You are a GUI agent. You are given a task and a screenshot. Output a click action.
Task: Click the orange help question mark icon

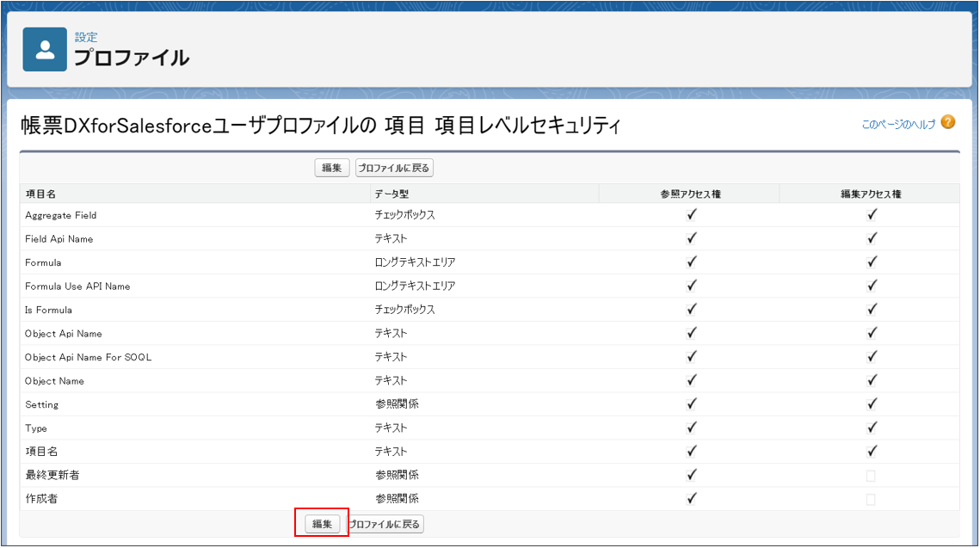coord(947,123)
